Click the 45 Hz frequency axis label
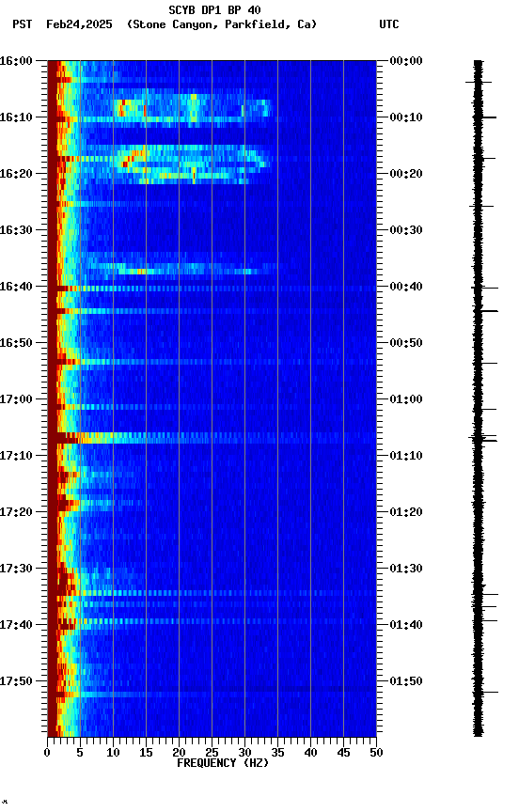519x812 pixels. 343,753
